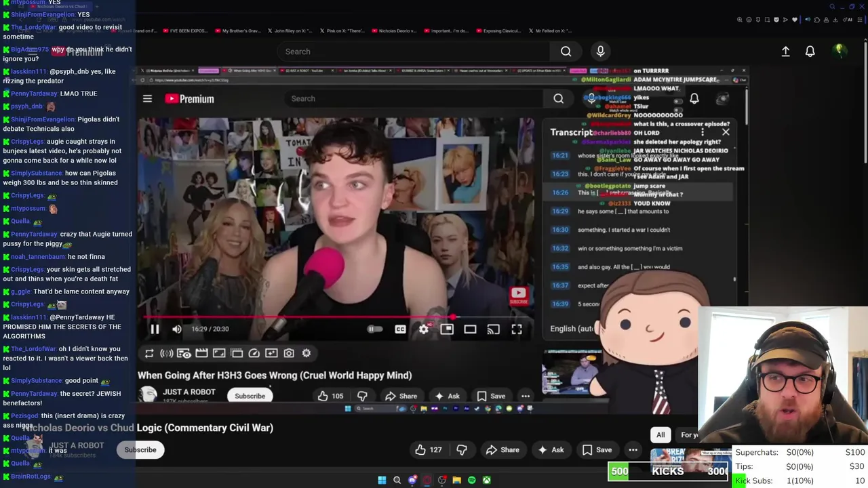Open Windows Start button on taskbar
The image size is (868, 488).
382,481
